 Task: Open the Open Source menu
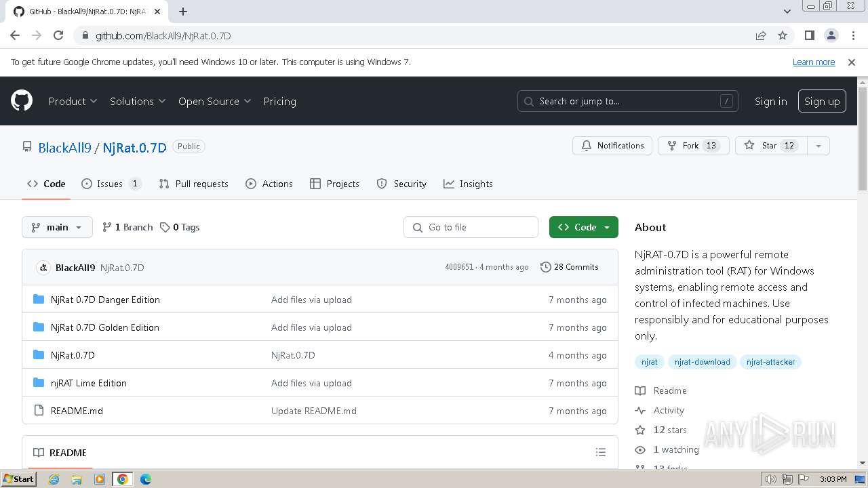pyautogui.click(x=214, y=101)
